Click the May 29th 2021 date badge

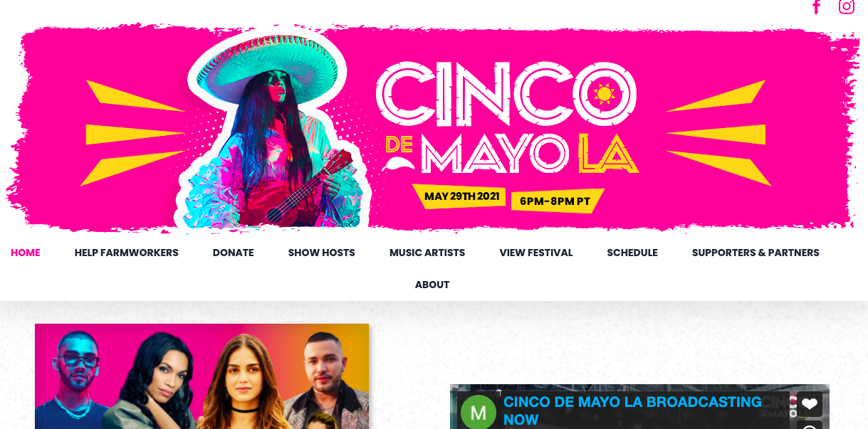click(460, 197)
